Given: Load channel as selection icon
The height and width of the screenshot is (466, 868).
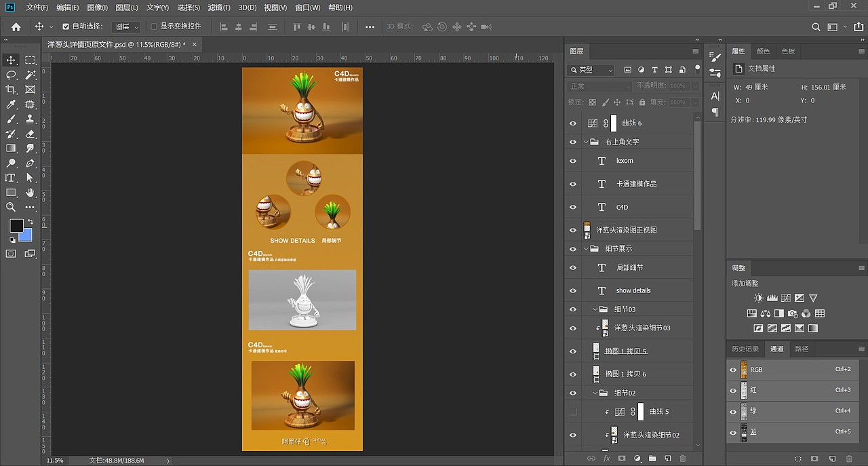Looking at the screenshot, I should click(x=798, y=459).
